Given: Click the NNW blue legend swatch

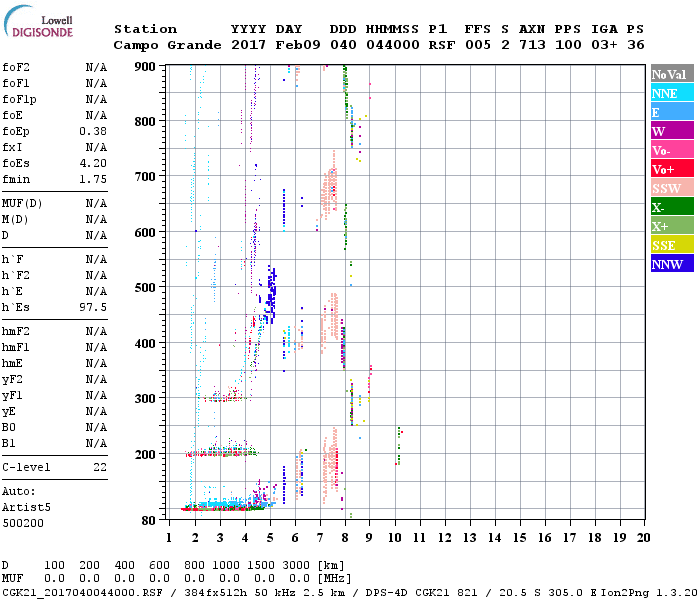Looking at the screenshot, I should coord(671,264).
